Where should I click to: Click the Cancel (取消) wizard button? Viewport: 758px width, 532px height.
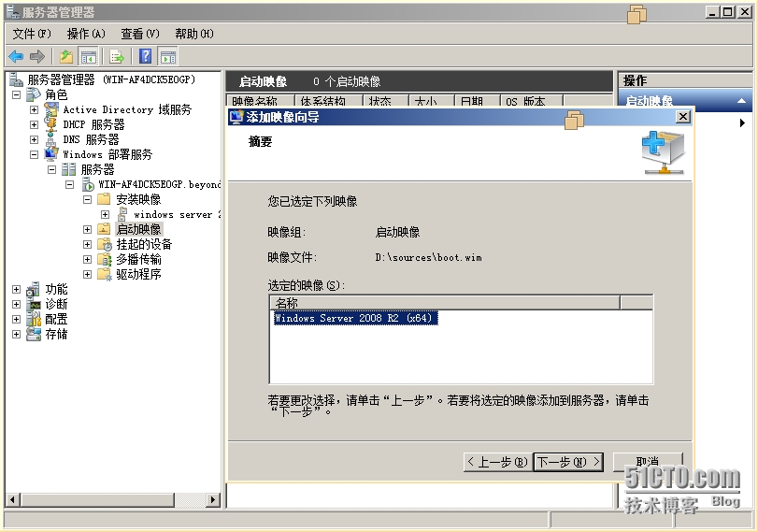pos(648,461)
